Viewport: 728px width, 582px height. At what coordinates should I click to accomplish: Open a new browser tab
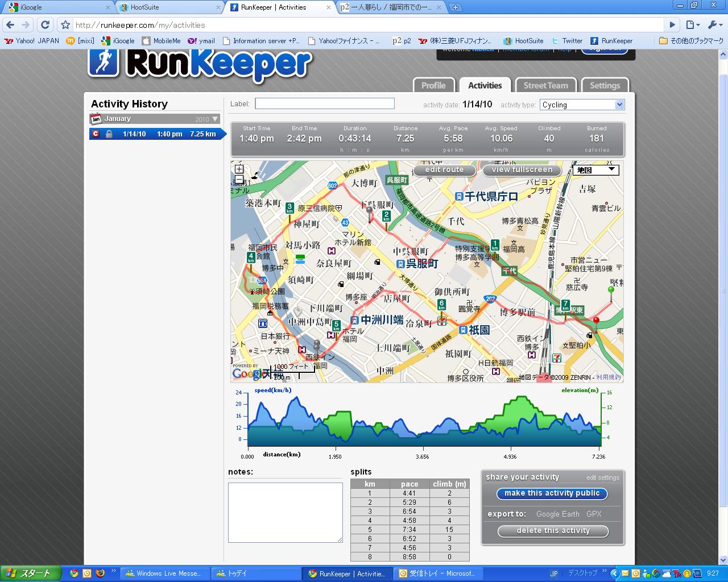[x=455, y=7]
